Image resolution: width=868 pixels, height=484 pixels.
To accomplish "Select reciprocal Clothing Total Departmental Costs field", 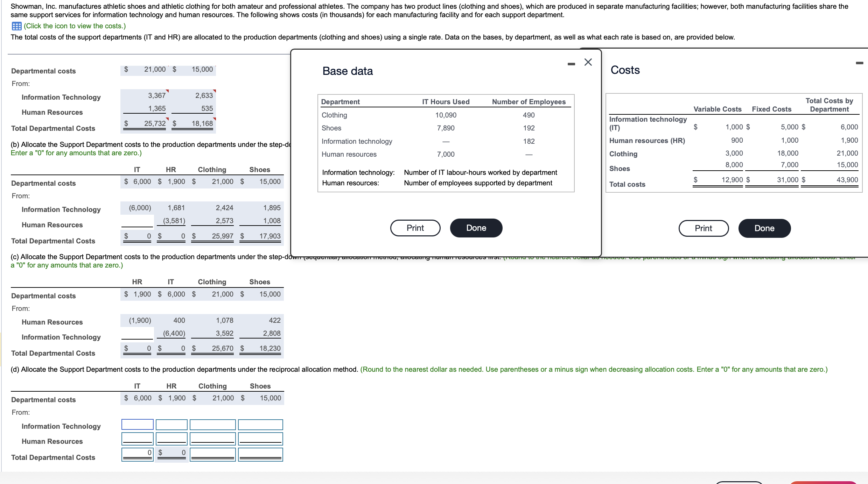I will [x=212, y=454].
